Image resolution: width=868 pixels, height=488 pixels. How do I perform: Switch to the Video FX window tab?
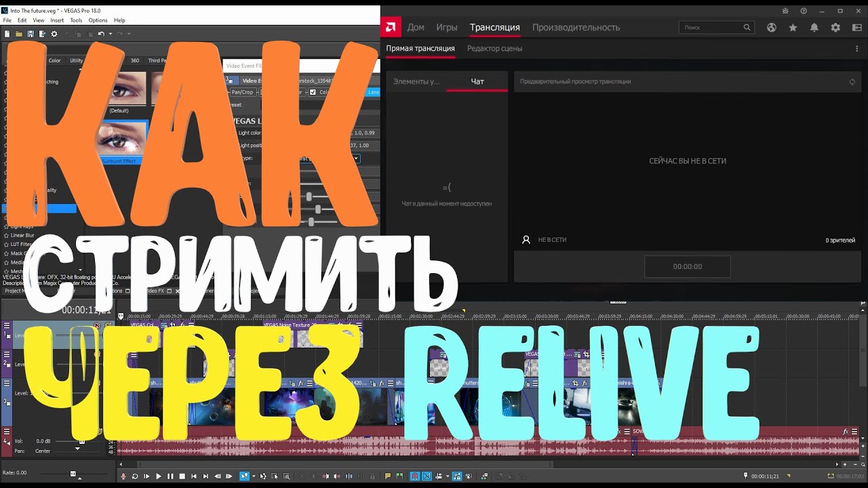coord(156,291)
